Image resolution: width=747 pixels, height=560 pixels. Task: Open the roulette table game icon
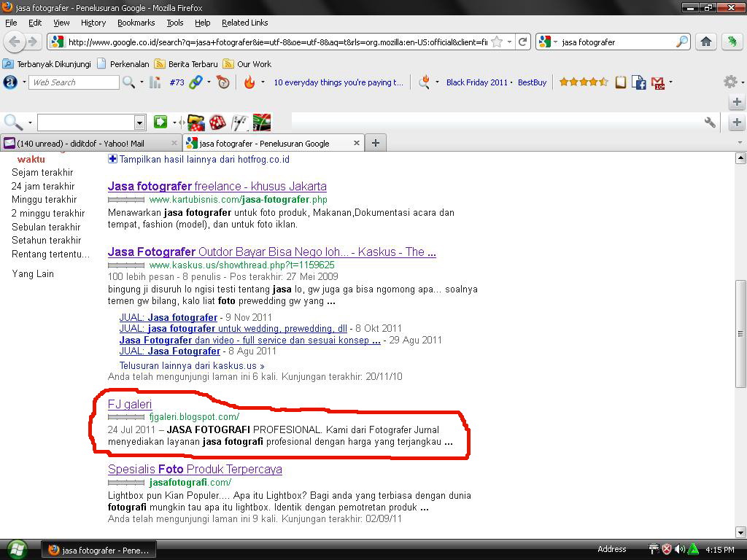(262, 122)
